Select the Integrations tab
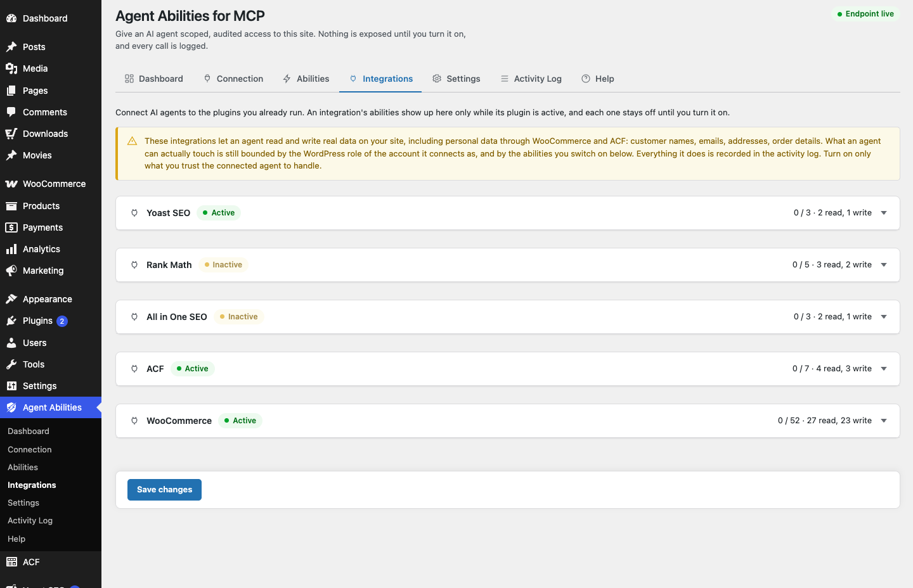Screen dimensions: 913x588 pos(380,79)
